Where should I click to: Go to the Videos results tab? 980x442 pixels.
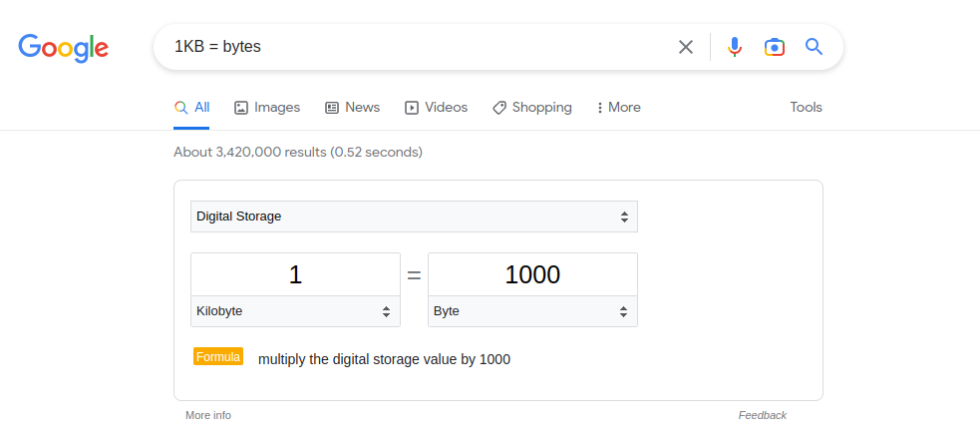[x=436, y=108]
